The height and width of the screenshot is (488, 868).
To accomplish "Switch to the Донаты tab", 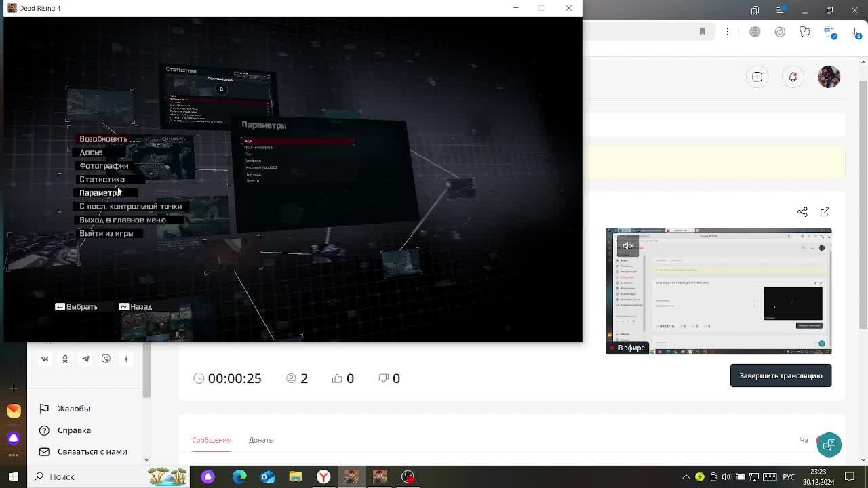I will point(261,440).
